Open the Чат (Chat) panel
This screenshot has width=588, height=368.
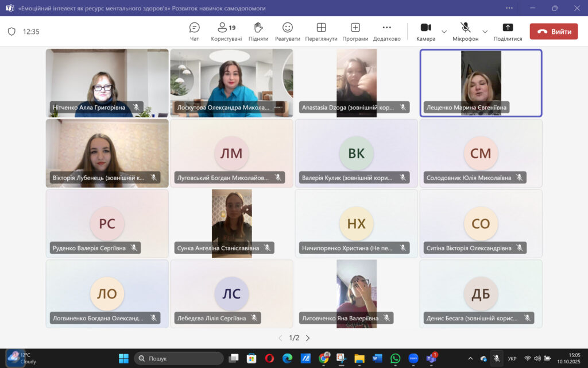pyautogui.click(x=194, y=31)
